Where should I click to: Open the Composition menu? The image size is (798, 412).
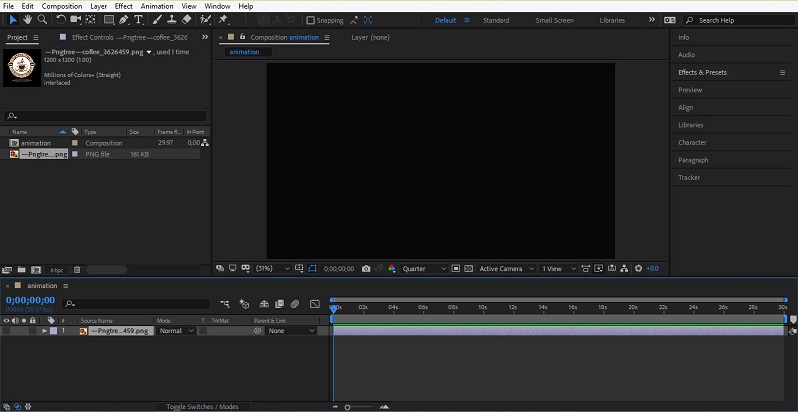pos(62,6)
